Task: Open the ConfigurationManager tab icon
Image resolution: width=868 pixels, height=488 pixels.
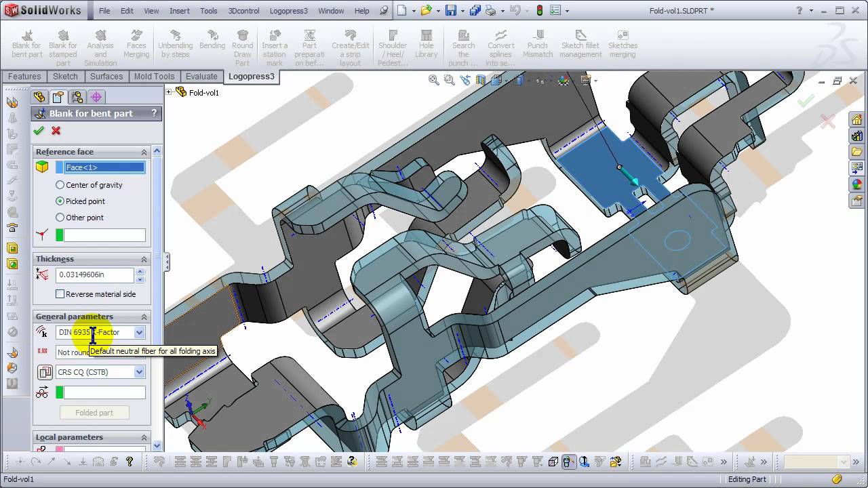Action: tap(77, 97)
